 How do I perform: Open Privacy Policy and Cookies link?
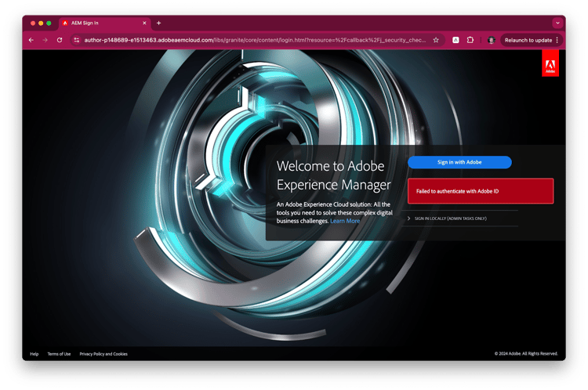click(x=103, y=354)
